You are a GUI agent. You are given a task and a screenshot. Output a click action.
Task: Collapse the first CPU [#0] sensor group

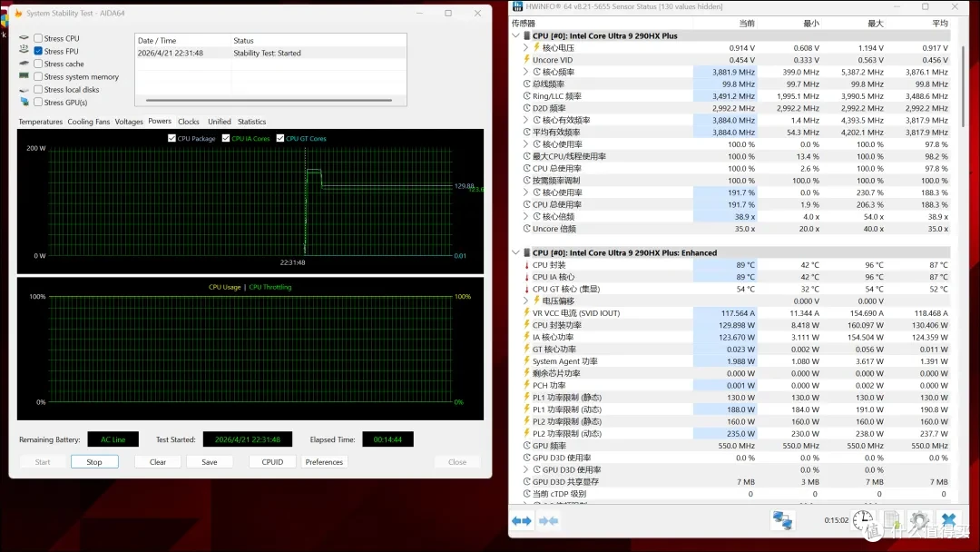[x=515, y=35]
